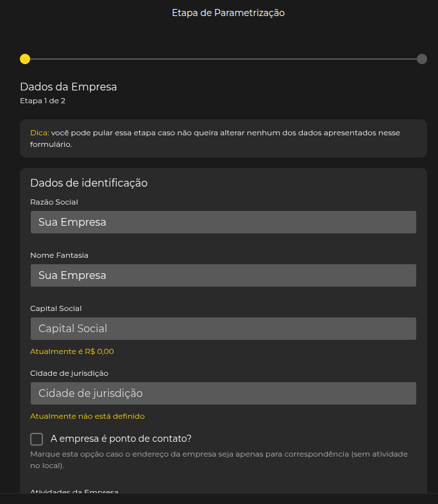Screen dimensions: 438x504
Task: Jump to the gray step 2 dot
Action: (422, 59)
